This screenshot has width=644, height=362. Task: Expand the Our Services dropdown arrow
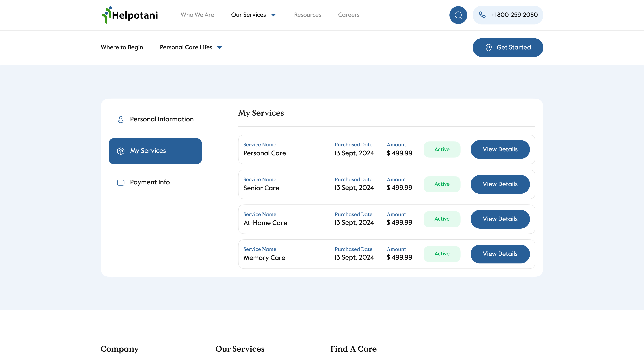pos(273,15)
